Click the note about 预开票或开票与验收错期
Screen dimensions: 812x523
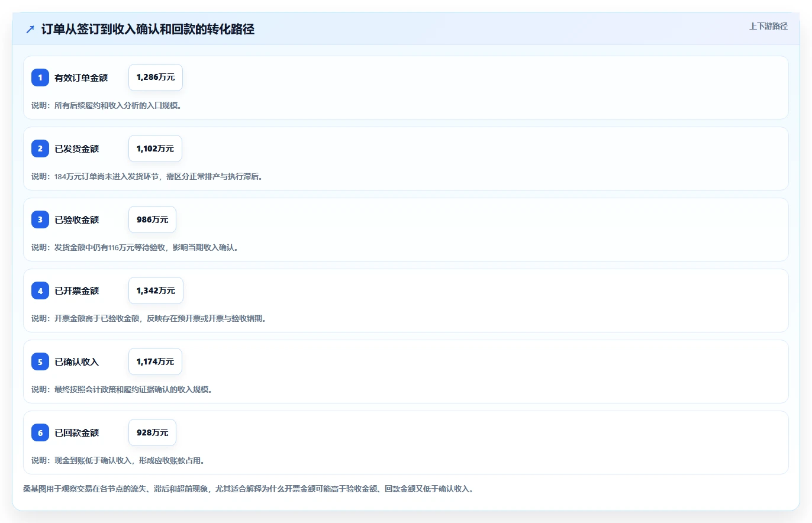[149, 318]
